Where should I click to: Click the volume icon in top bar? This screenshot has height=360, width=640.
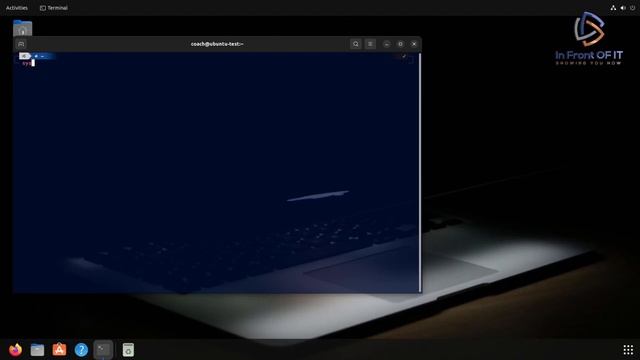(x=623, y=8)
